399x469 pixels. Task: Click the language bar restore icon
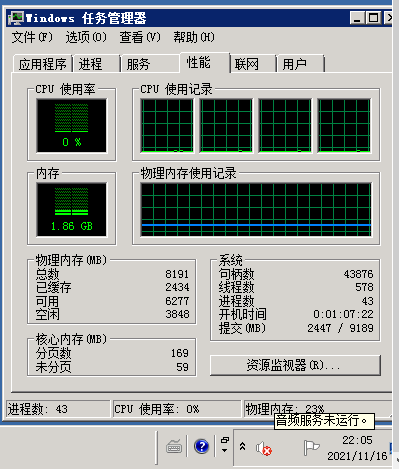click(x=225, y=440)
